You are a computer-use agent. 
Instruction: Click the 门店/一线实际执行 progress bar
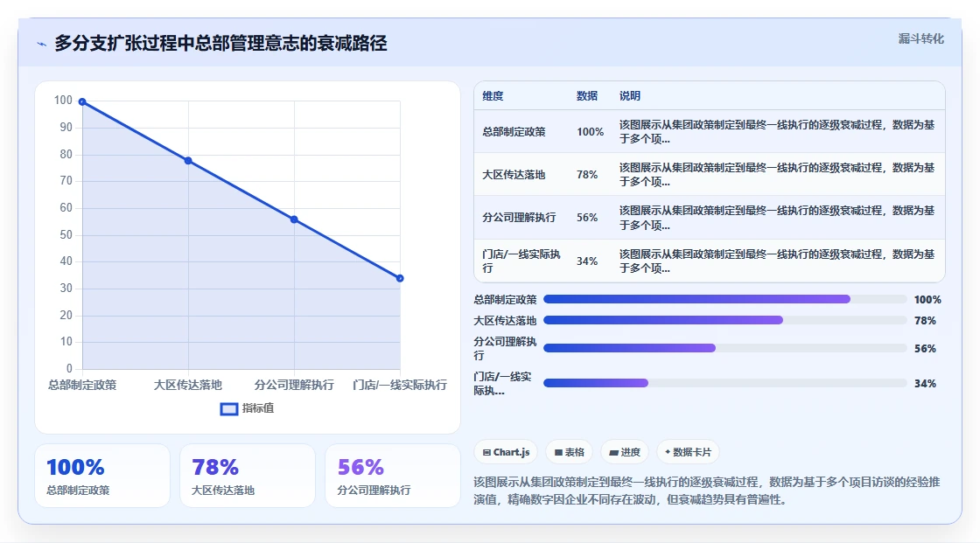(725, 383)
